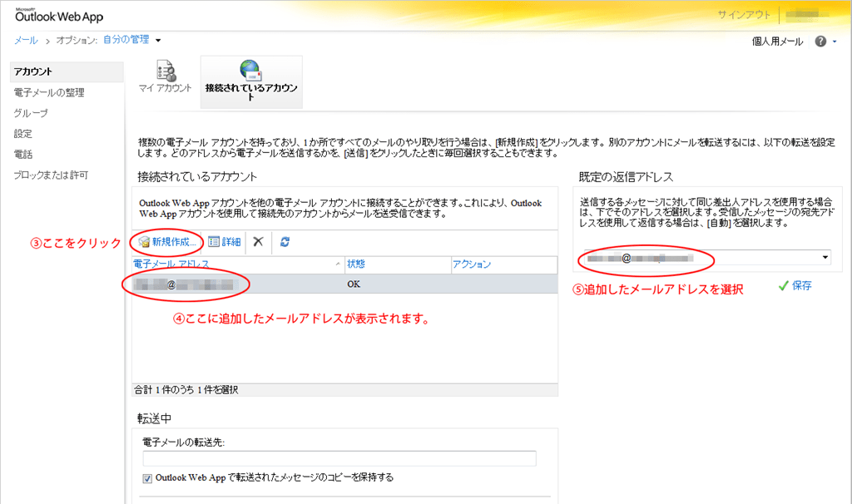Click the 詳細 list icon
The image size is (852, 504).
pos(214,242)
